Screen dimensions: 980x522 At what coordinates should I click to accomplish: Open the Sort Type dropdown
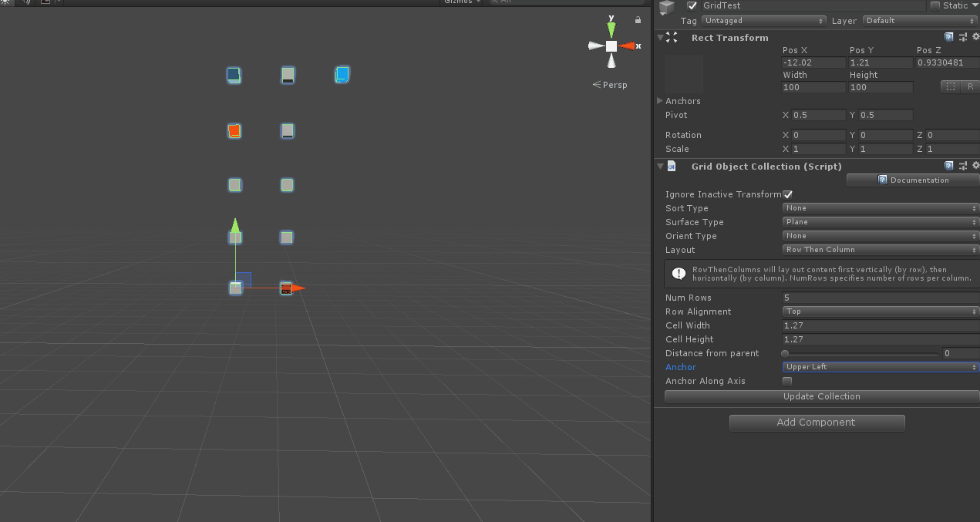[881, 208]
